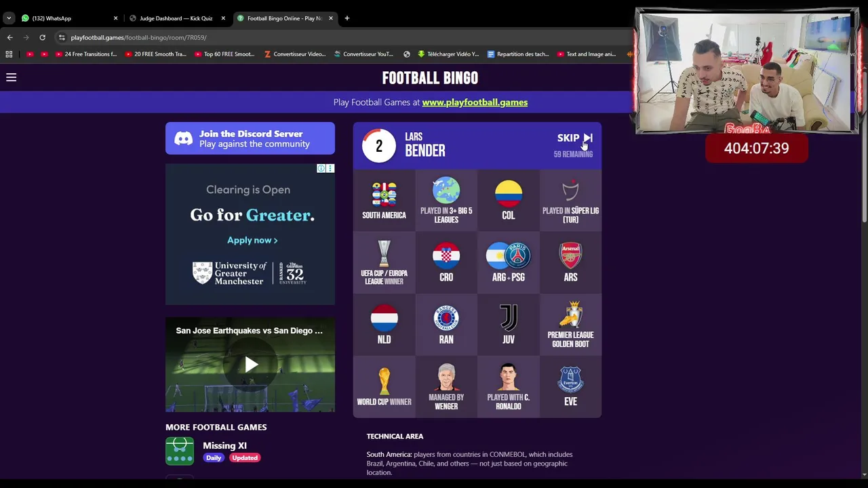The width and height of the screenshot is (868, 488).
Task: Open 24 Free Transitions bookmark
Action: (x=85, y=54)
